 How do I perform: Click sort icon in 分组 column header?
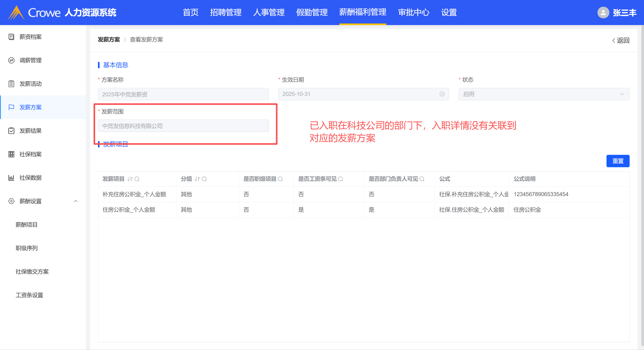197,179
